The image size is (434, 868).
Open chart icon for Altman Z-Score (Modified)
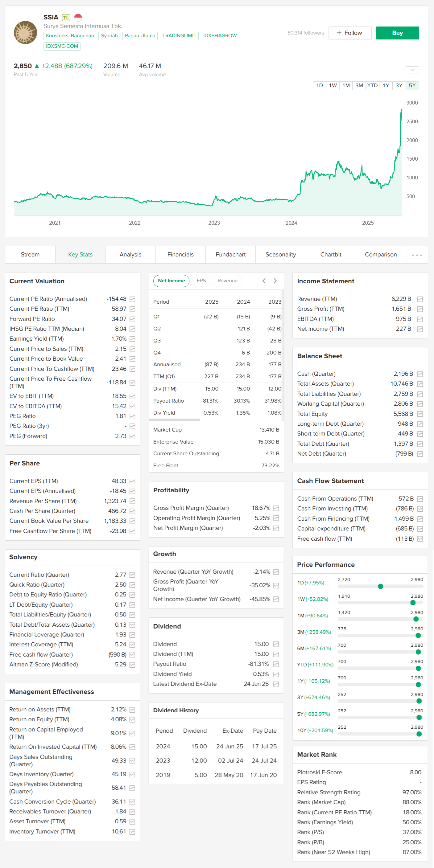(x=133, y=665)
